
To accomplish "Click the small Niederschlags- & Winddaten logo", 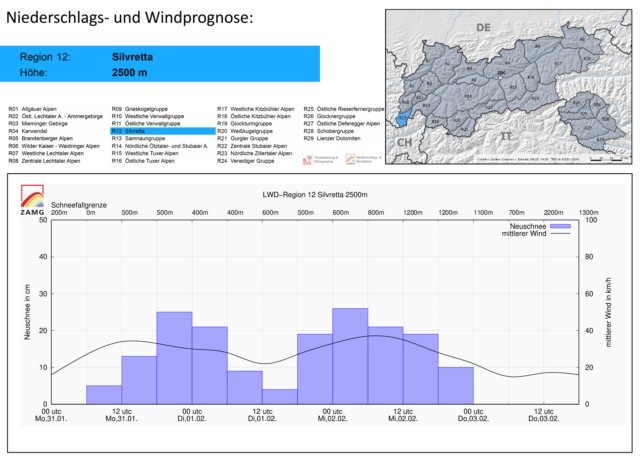I will 350,159.
